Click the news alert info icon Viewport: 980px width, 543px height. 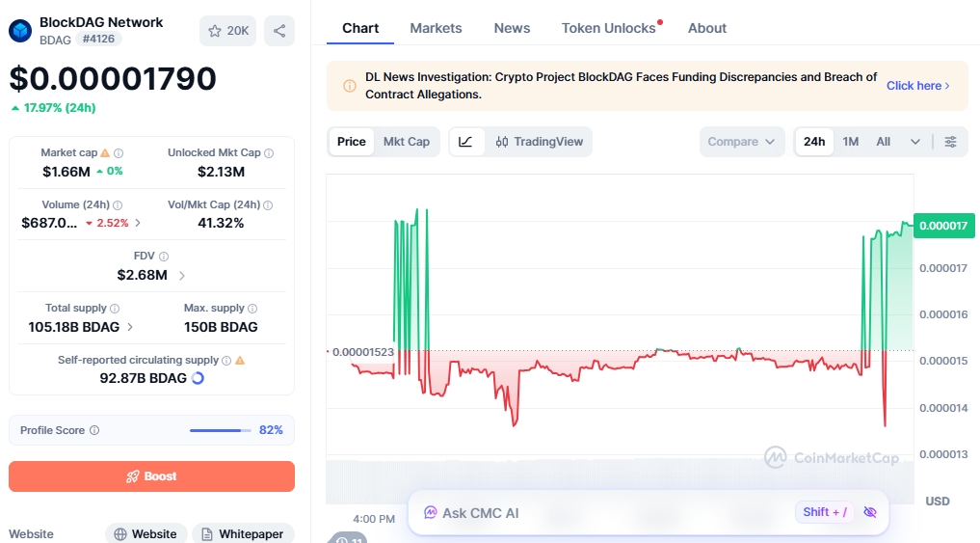[x=350, y=86]
